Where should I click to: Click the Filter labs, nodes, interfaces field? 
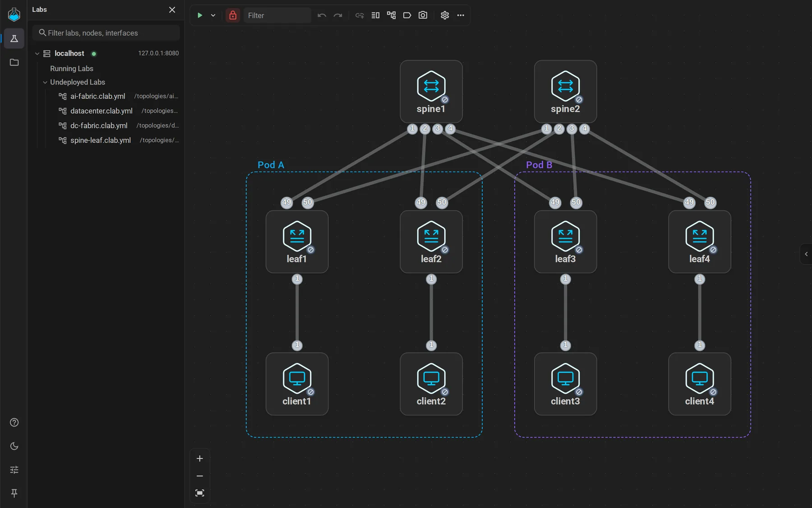(106, 33)
